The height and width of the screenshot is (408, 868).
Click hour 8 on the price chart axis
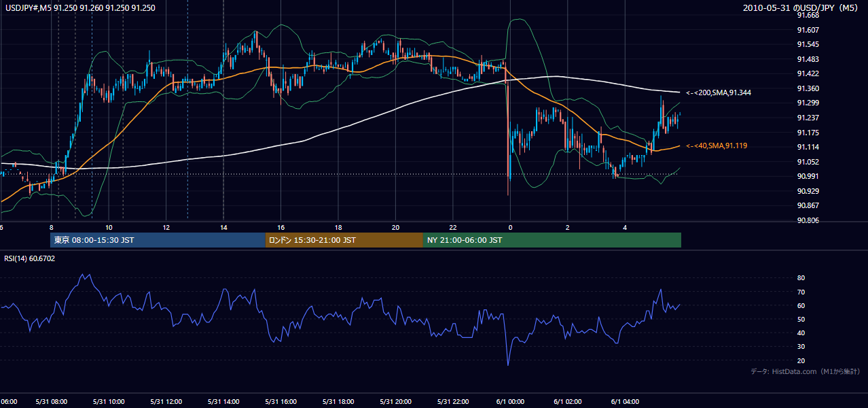pyautogui.click(x=51, y=228)
